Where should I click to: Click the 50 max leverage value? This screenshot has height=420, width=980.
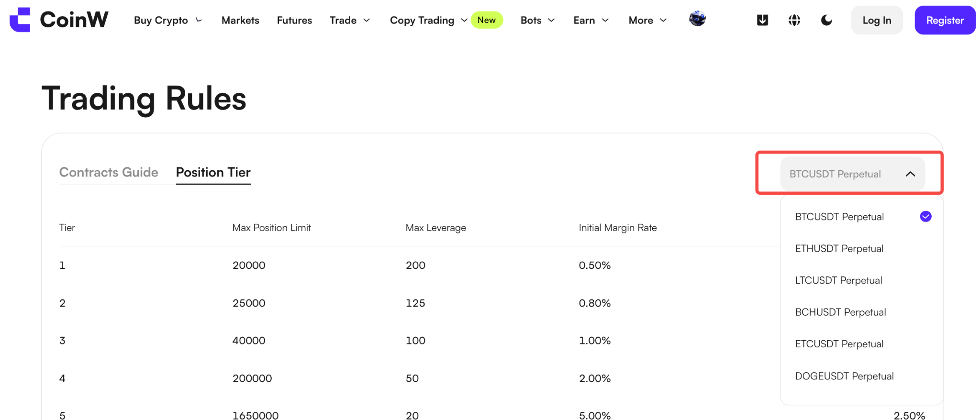point(412,378)
